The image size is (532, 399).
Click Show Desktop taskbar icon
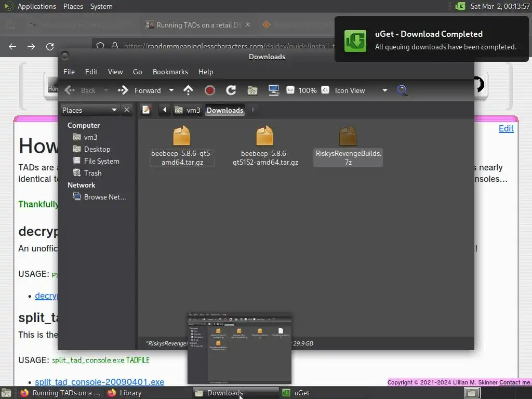[6, 393]
